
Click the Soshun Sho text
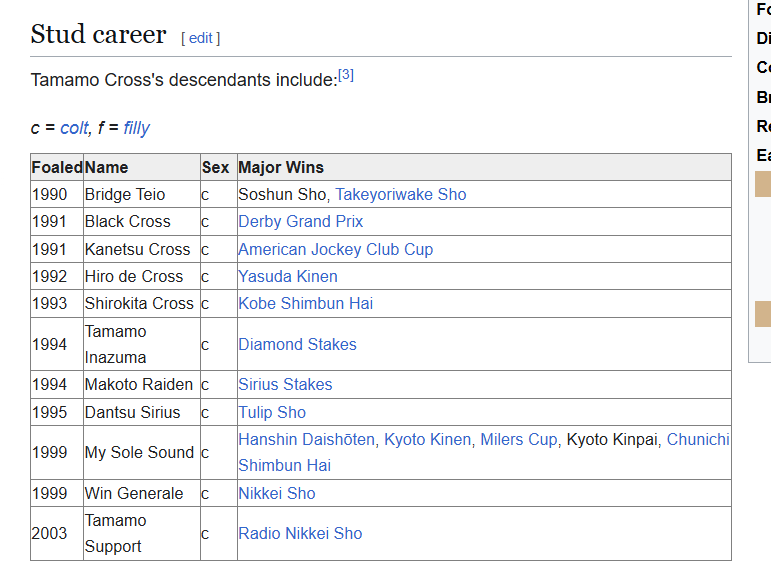coord(282,194)
